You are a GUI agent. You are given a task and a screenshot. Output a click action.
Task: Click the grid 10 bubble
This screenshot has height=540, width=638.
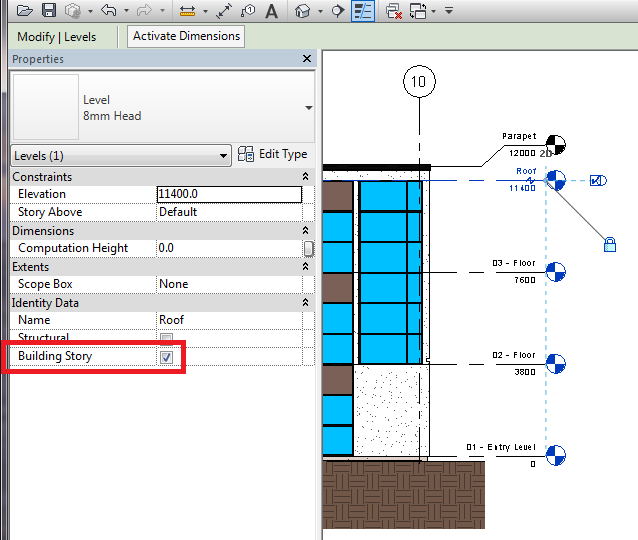(419, 81)
